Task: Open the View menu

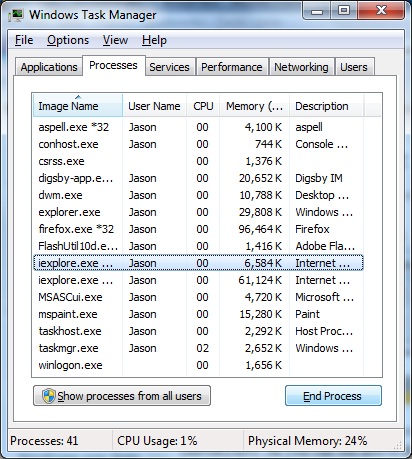Action: pyautogui.click(x=115, y=40)
